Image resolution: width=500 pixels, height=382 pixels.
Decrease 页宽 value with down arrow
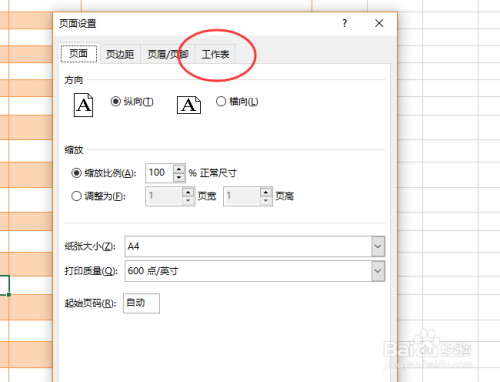188,201
